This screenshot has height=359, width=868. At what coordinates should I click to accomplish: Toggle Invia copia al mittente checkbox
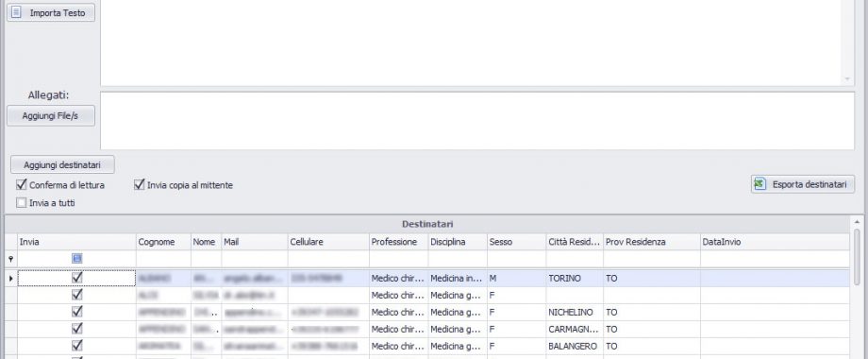click(x=139, y=184)
